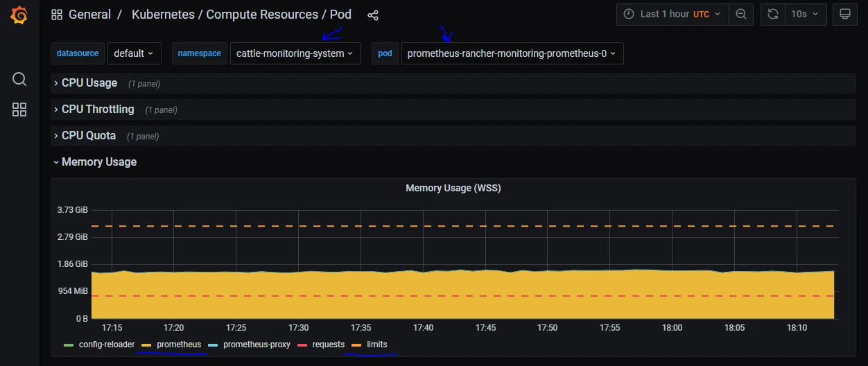Click the yellow prometheus legend color swatch
The image size is (868, 366).
tap(146, 345)
